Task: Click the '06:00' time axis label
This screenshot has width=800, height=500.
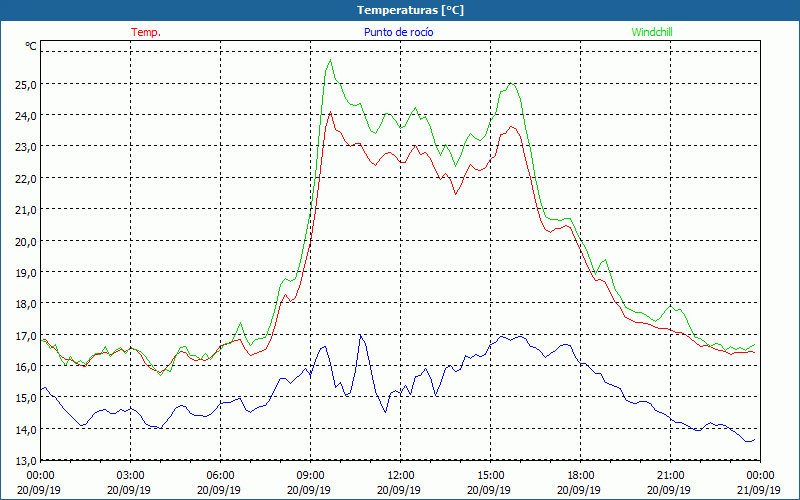Action: (x=220, y=475)
